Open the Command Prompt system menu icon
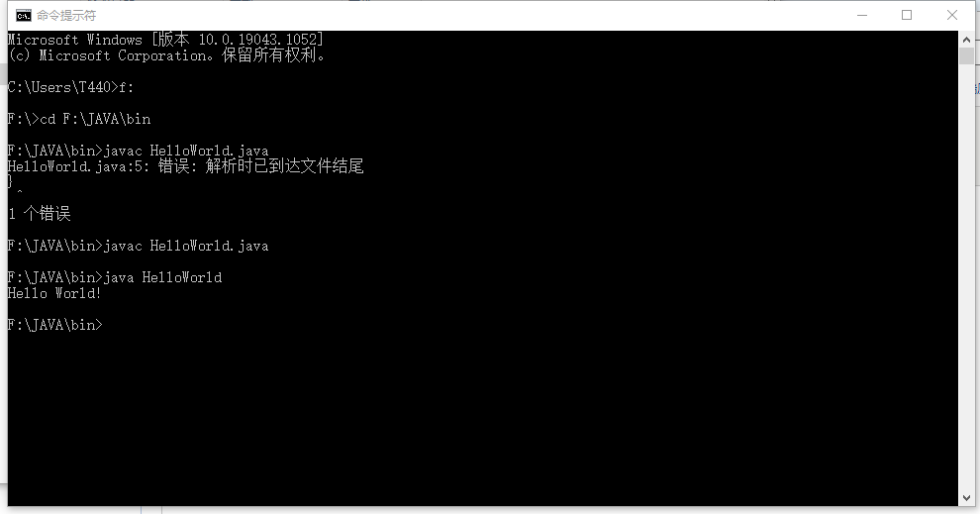Viewport: 980px width, 514px height. [x=23, y=16]
